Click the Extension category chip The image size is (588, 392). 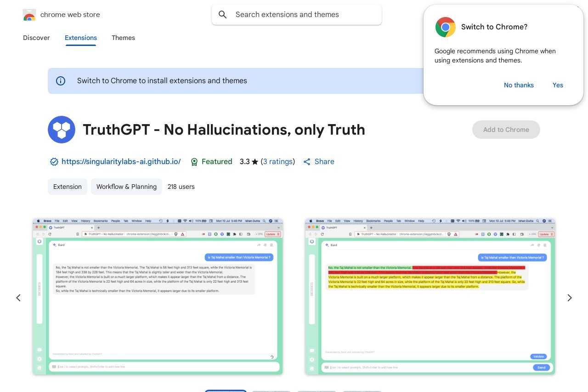tap(68, 187)
